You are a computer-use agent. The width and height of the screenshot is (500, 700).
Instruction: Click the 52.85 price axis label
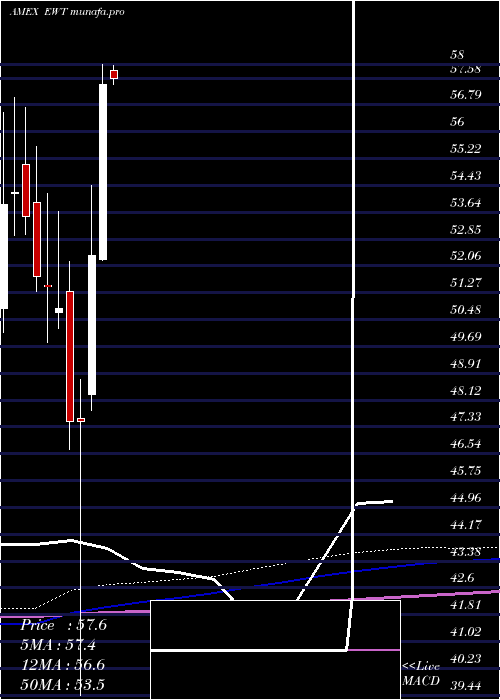(x=466, y=230)
